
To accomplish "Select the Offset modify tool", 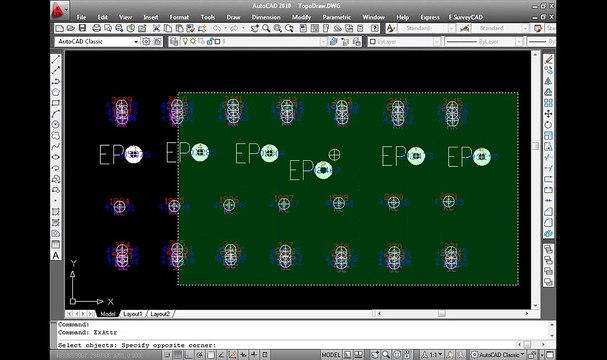I will pyautogui.click(x=548, y=92).
